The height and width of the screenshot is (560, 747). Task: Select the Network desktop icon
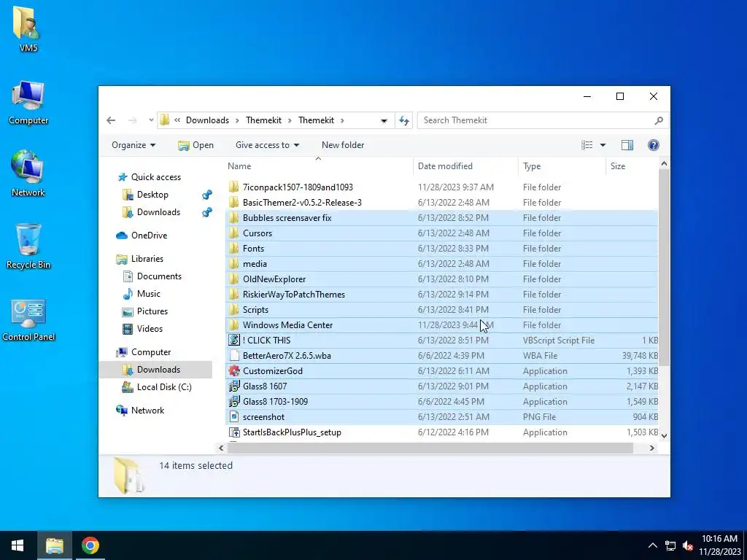pyautogui.click(x=28, y=174)
